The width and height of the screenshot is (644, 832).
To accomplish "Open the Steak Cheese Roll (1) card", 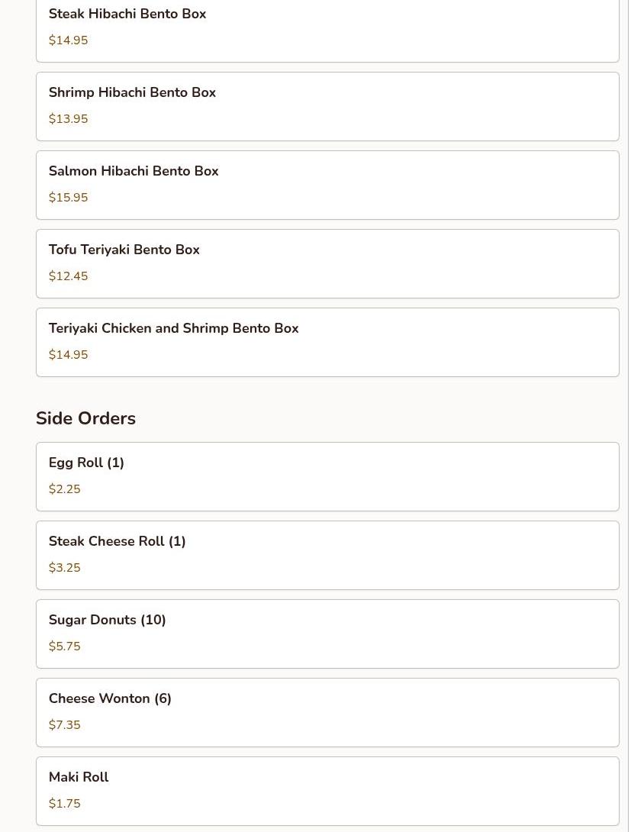I will (327, 555).
